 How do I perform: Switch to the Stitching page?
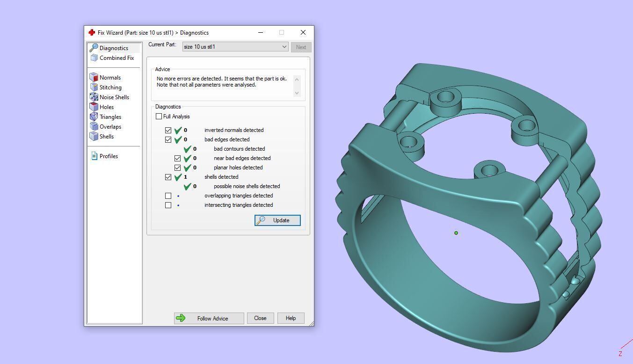110,87
